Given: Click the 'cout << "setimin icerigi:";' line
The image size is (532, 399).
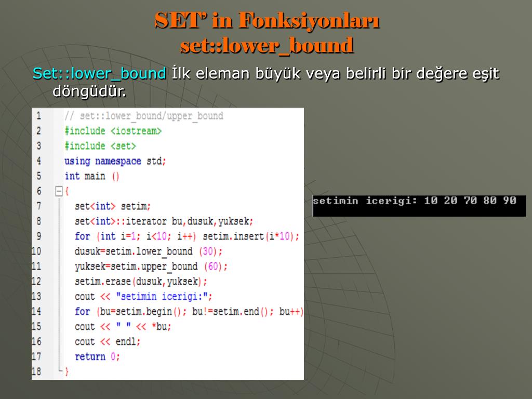Looking at the screenshot, I should point(143,297).
